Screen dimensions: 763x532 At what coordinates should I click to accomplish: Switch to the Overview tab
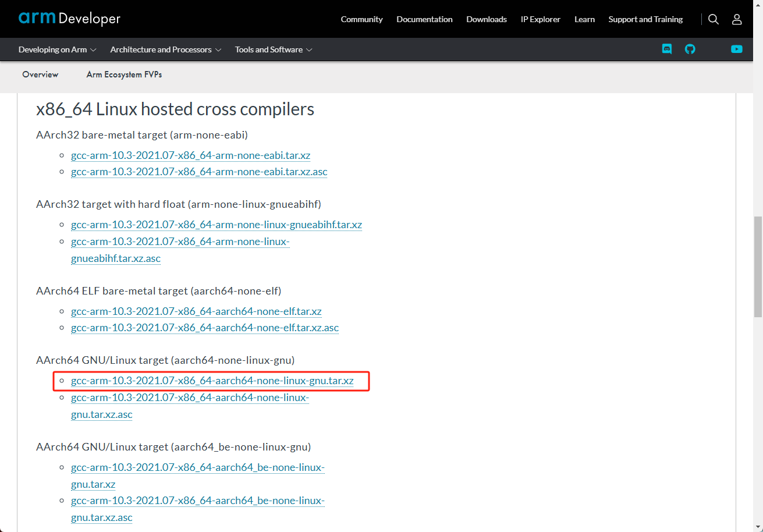click(40, 75)
